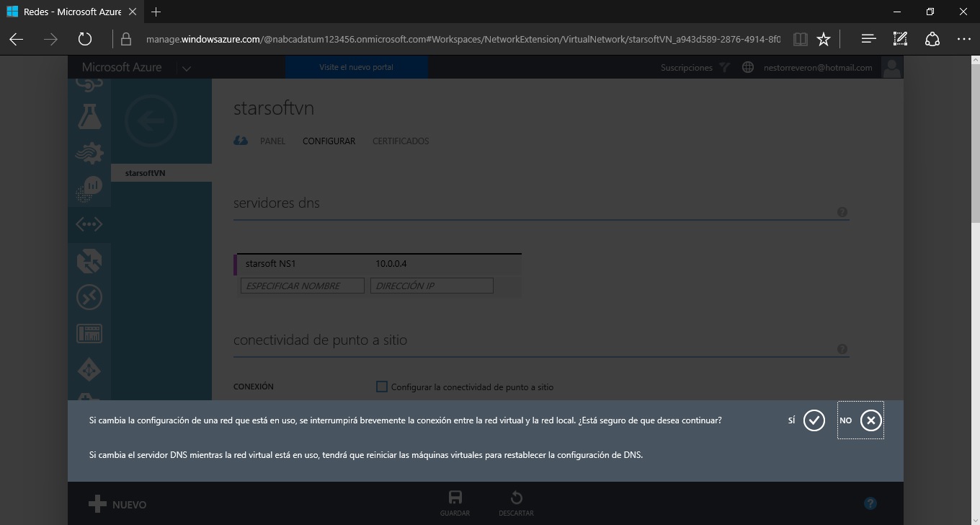
Task: Click the globe language icon
Action: click(748, 68)
